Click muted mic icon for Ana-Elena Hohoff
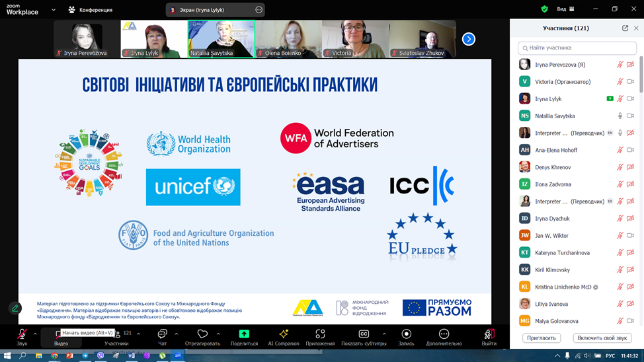 pos(620,150)
